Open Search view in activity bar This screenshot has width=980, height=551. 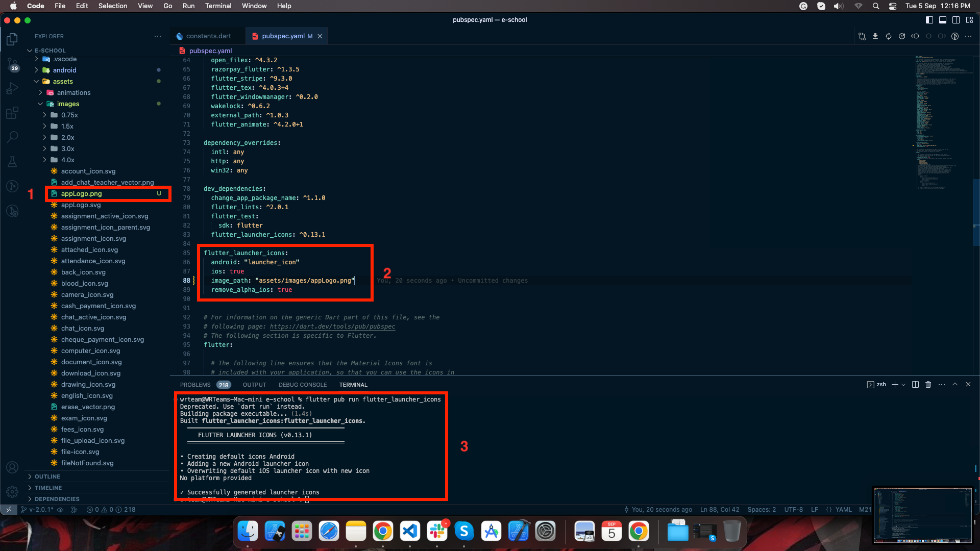12,137
